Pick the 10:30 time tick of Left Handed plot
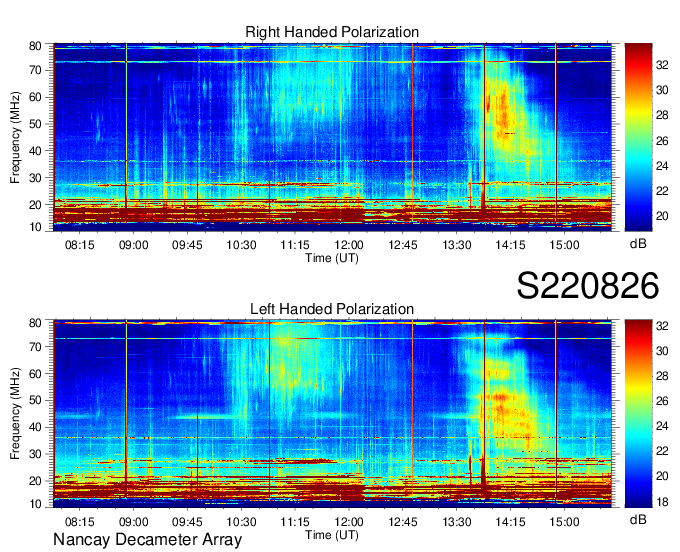680x552 pixels. point(241,522)
